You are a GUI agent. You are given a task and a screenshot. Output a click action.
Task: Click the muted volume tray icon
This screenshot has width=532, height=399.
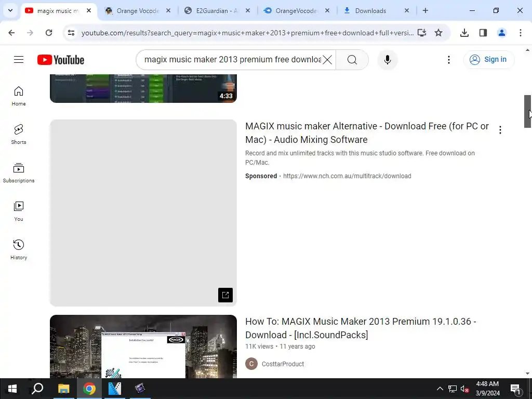tap(465, 389)
